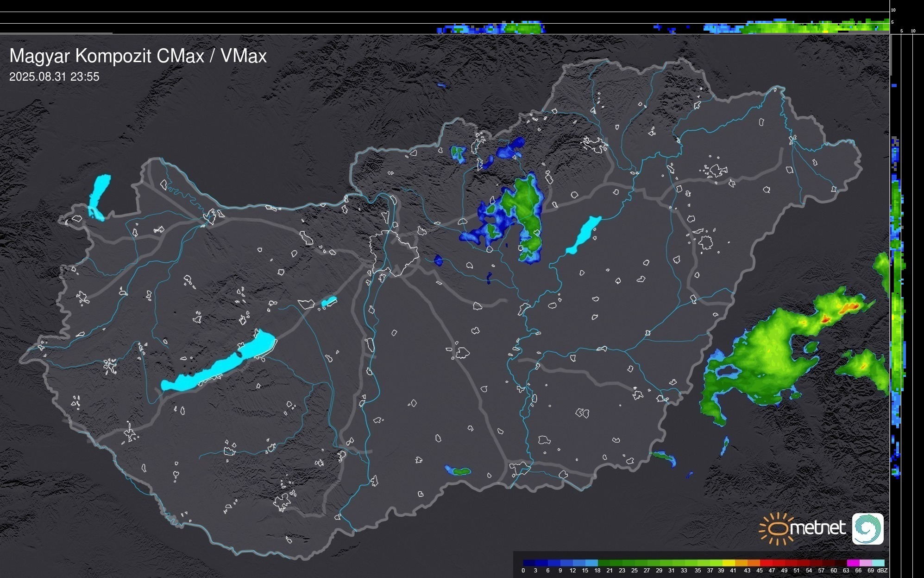
Task: Select the yellow 39 dBZ swatch
Action: point(729,563)
